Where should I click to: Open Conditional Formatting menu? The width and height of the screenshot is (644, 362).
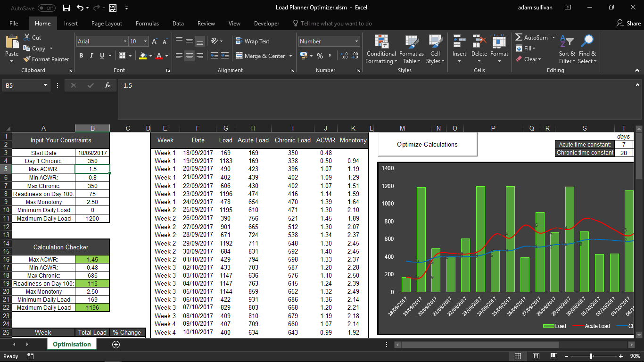pyautogui.click(x=381, y=49)
